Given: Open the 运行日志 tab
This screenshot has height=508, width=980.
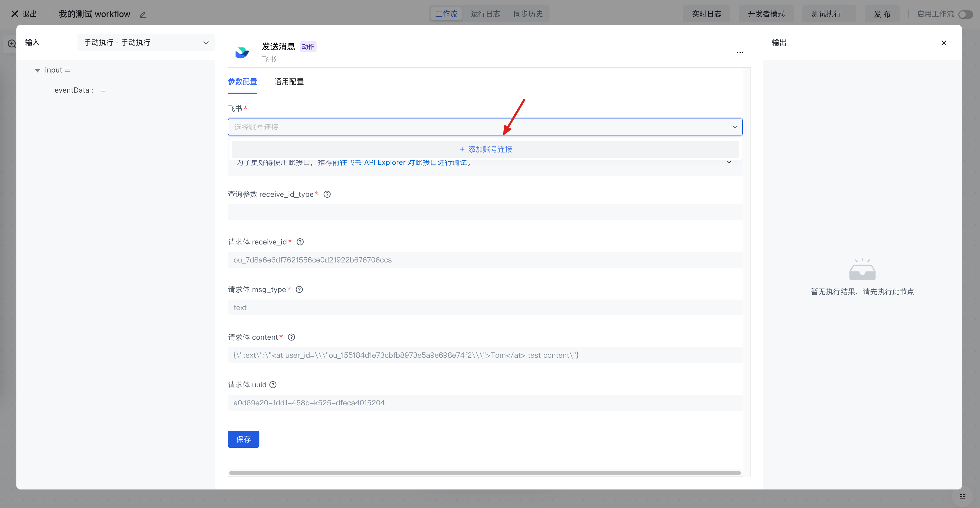Looking at the screenshot, I should [x=485, y=14].
